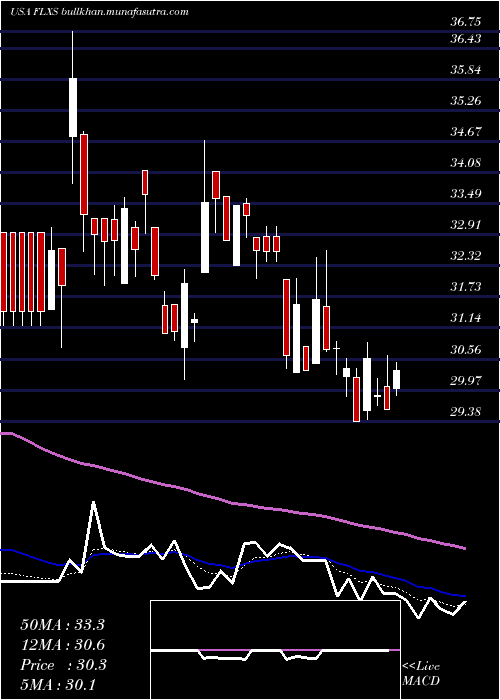This screenshot has width=500, height=700.
Task: Click the 34.08 price axis label
Action: pyautogui.click(x=465, y=162)
